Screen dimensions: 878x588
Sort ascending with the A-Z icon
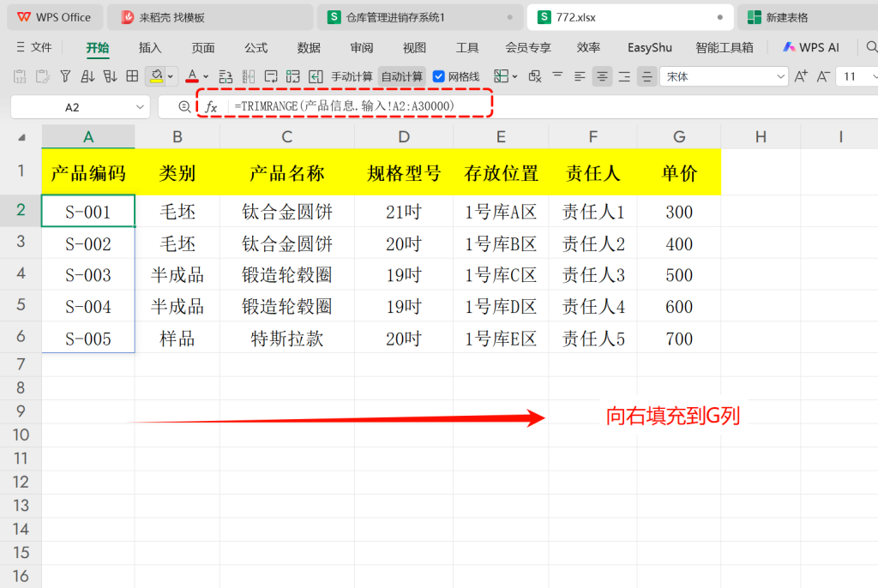click(x=87, y=77)
